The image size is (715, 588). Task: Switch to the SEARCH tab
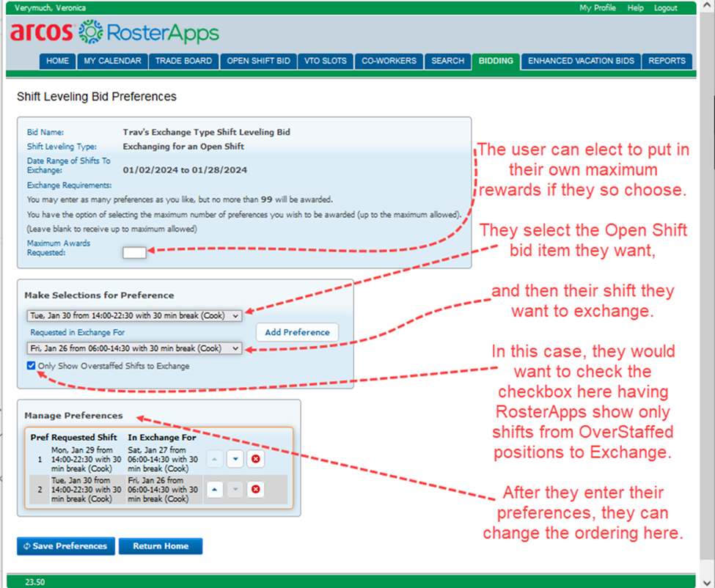tap(448, 61)
